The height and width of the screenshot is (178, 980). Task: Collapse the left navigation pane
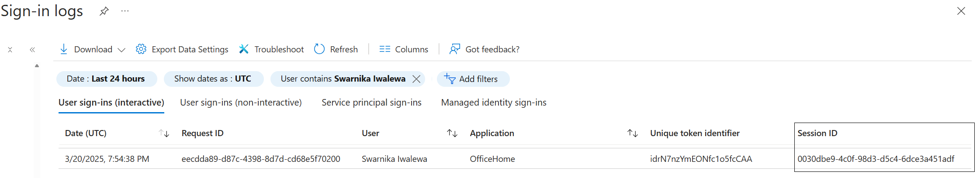coord(32,50)
